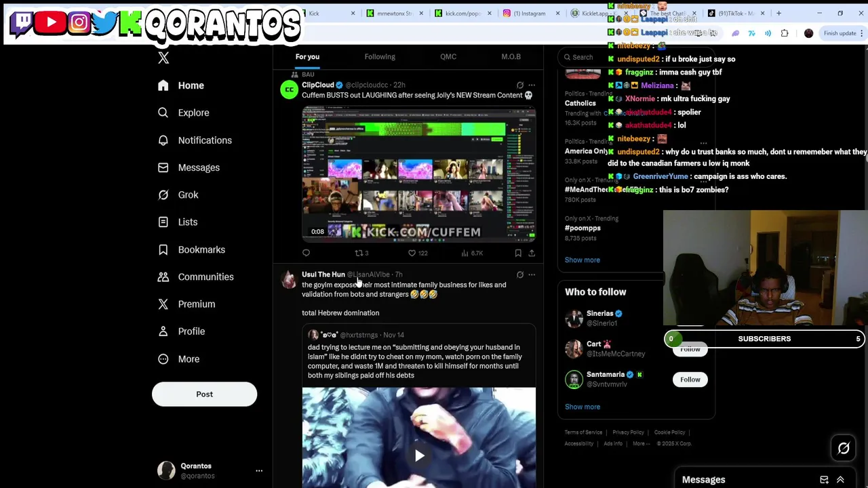Play the Cuffem stream video
This screenshot has height=488, width=868.
418,174
